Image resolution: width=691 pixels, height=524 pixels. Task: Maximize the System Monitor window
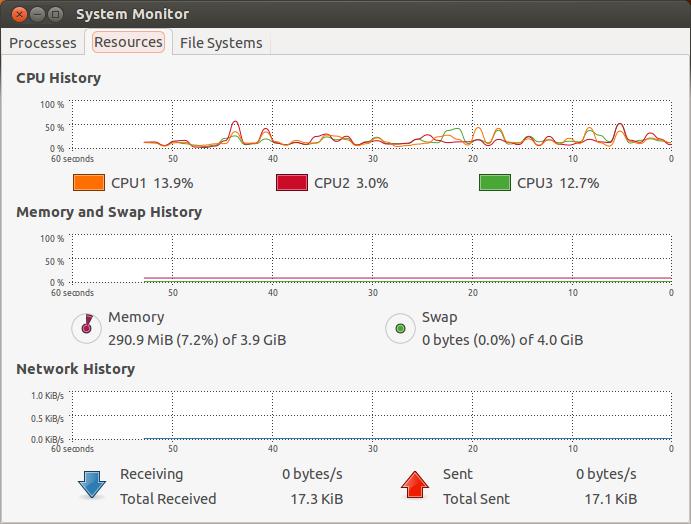(54, 14)
